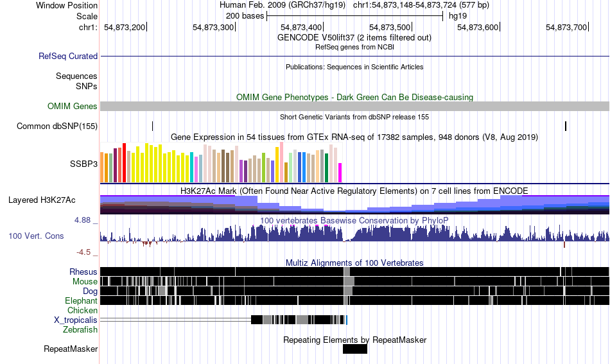This screenshot has height=364, width=610.
Task: Click the Gene Expression in 54 tissues title
Action: point(354,137)
